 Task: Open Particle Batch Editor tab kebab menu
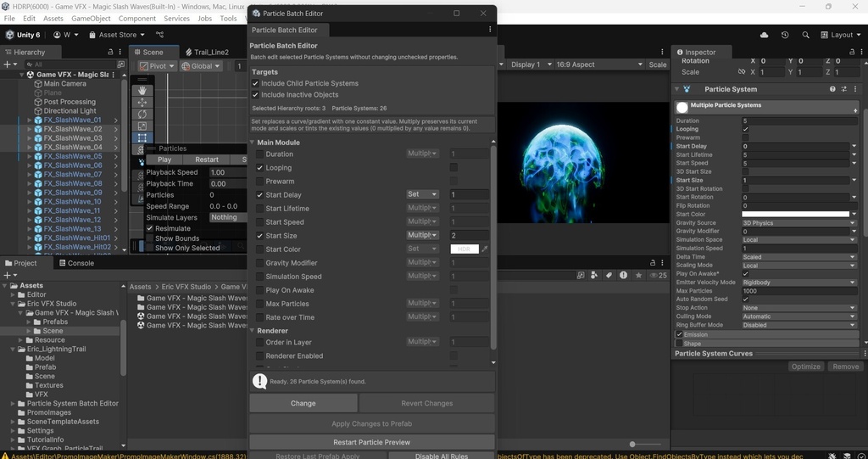(490, 30)
